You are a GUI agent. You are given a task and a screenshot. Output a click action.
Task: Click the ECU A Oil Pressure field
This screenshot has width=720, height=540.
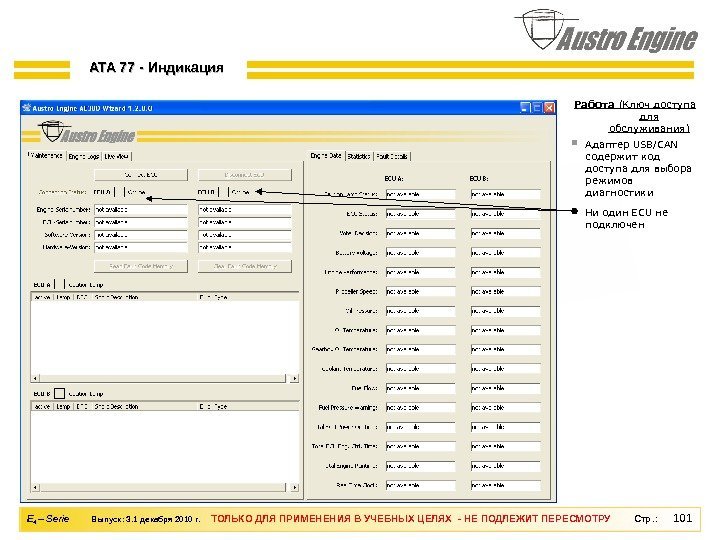[x=420, y=311]
